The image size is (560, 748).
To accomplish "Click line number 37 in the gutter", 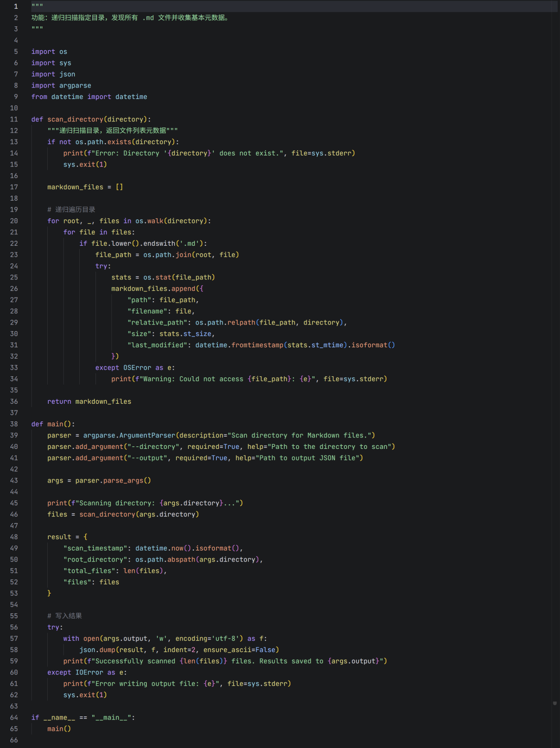I will tap(14, 413).
